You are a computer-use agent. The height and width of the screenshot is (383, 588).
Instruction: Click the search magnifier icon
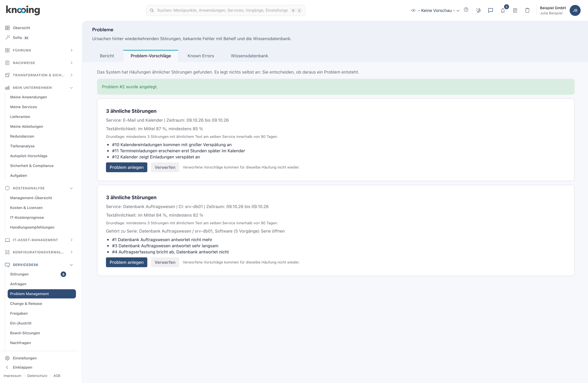[152, 10]
